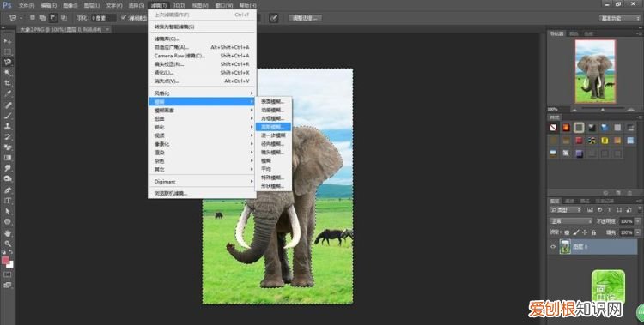The image size is (644, 325).
Task: Toggle lock image pixels brush icon
Action: [x=576, y=232]
